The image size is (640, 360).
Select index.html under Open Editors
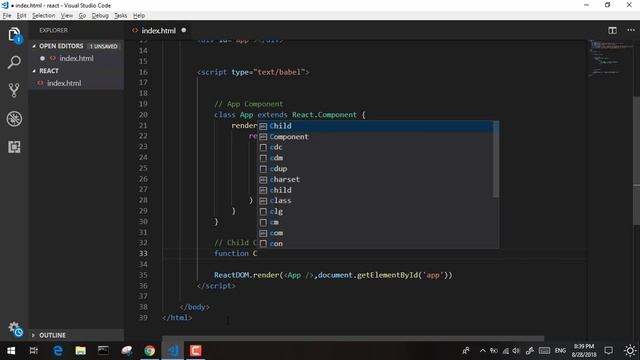76,58
